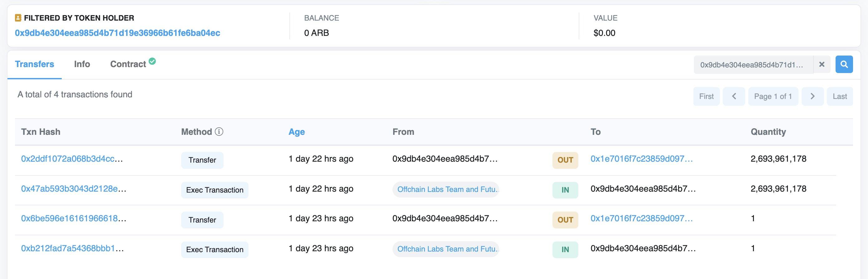This screenshot has height=279, width=868.
Task: Open transaction hash 0x2ddf1072a068b3d4cc
Action: (71, 159)
